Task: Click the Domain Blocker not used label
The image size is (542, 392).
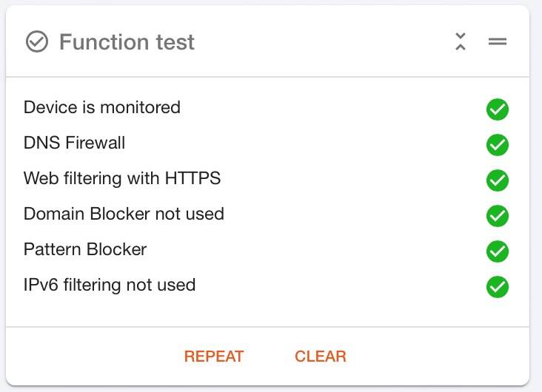Action: (x=124, y=214)
